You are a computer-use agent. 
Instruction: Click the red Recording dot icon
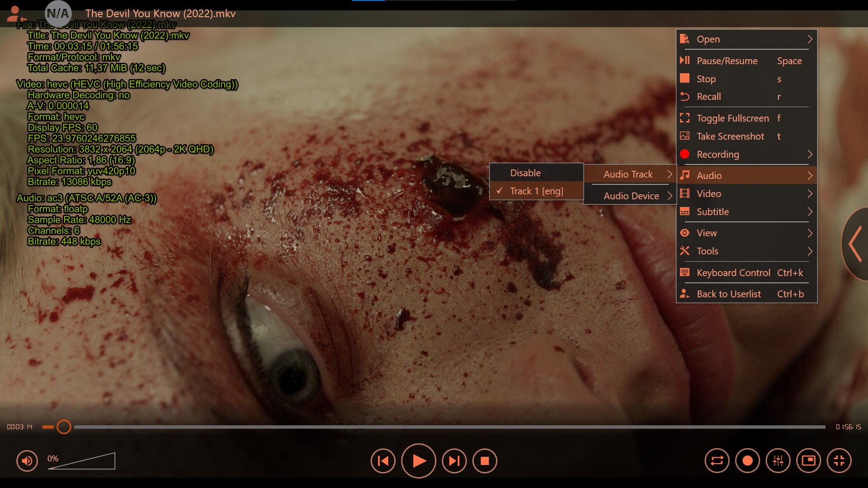point(684,154)
